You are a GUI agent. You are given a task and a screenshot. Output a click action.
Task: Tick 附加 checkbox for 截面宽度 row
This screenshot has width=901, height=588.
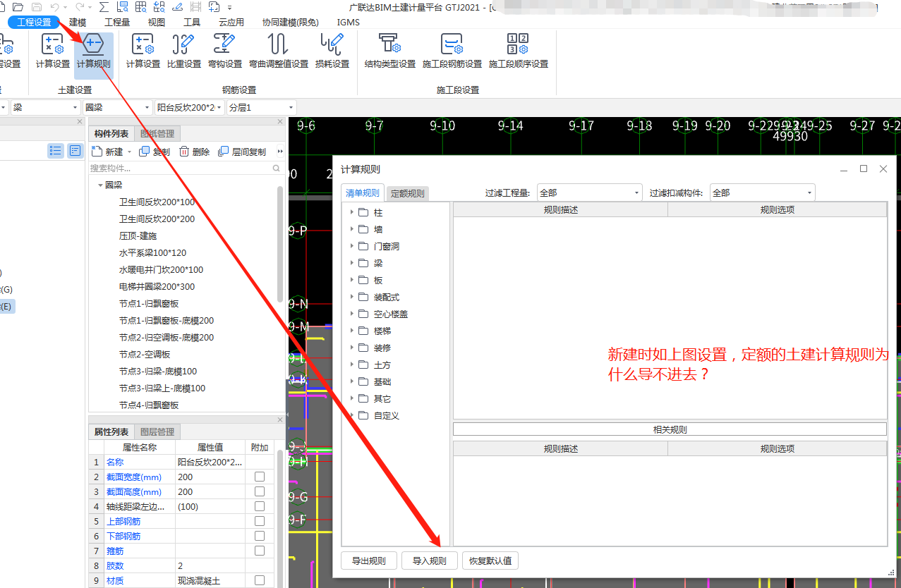click(x=260, y=477)
